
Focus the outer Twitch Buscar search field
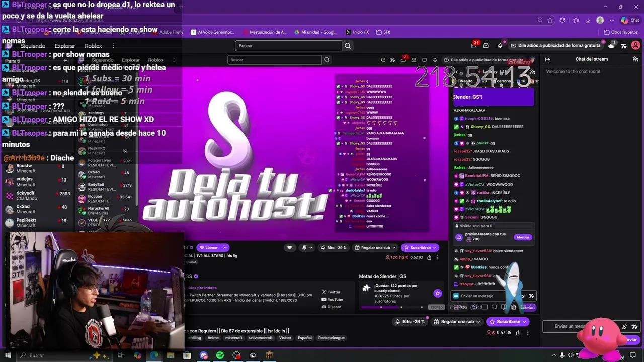(x=288, y=46)
